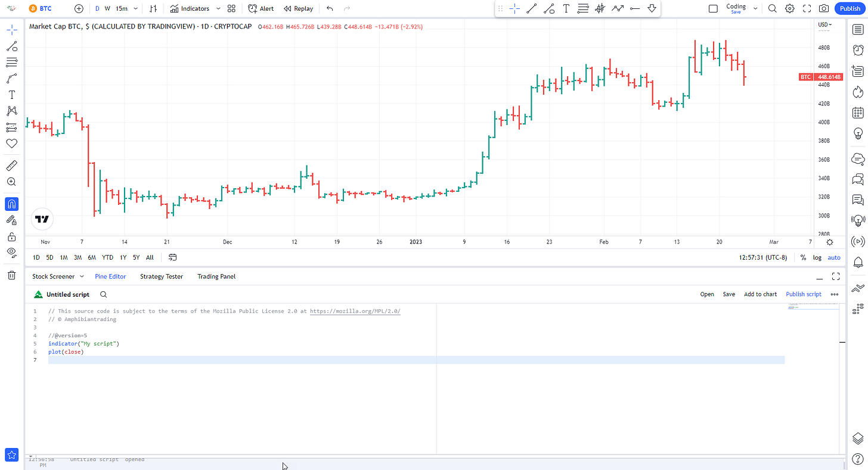This screenshot has width=868, height=470.
Task: Open the Stock Screener dropdown tab
Action: point(58,276)
